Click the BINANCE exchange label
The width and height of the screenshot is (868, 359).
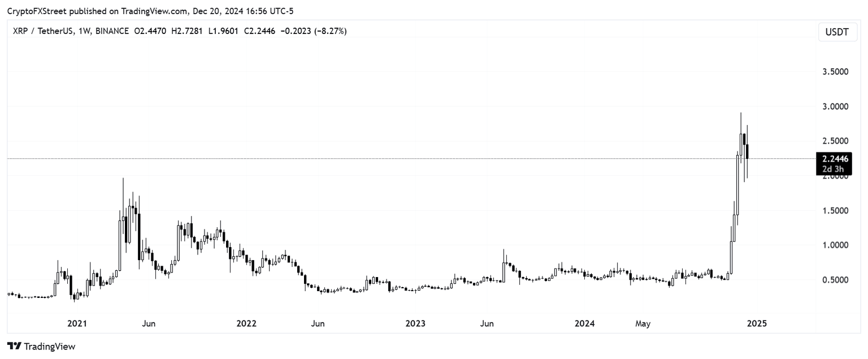[113, 32]
